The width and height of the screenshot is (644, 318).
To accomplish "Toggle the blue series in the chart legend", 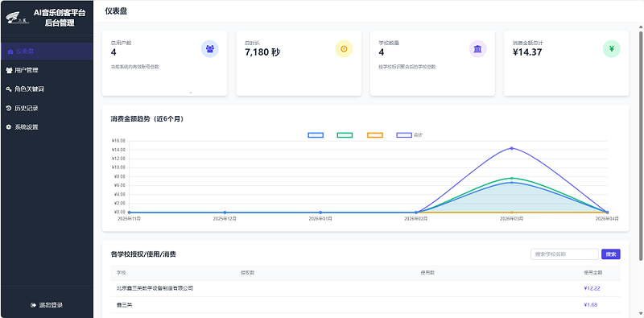I will [316, 135].
